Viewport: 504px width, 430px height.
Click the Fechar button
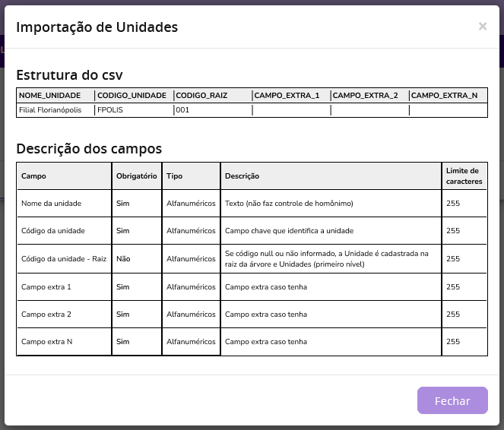point(452,400)
